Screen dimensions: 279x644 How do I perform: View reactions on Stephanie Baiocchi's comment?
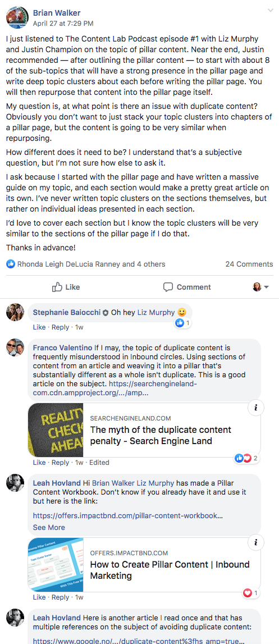[x=183, y=323]
